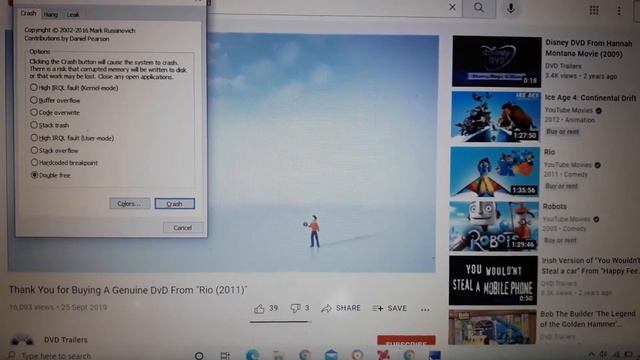Open Disney DVD Hannah Montana thumbnail
640x360 pixels.
(497, 61)
